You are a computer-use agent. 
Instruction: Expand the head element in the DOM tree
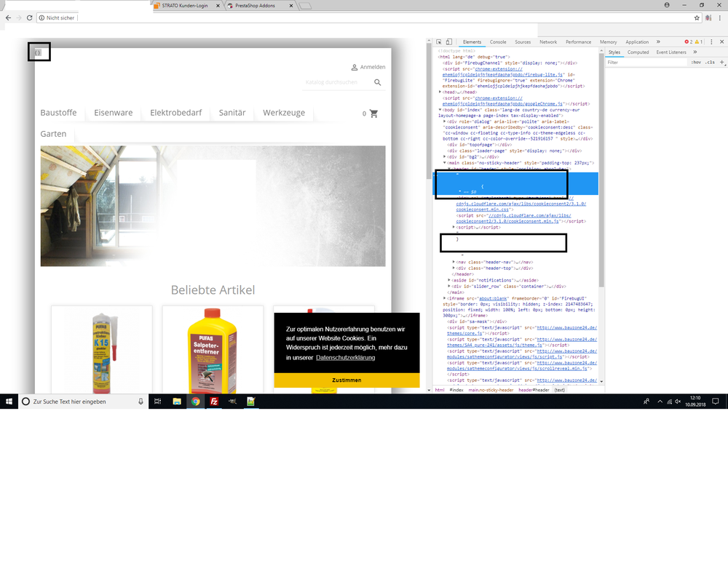(x=440, y=92)
